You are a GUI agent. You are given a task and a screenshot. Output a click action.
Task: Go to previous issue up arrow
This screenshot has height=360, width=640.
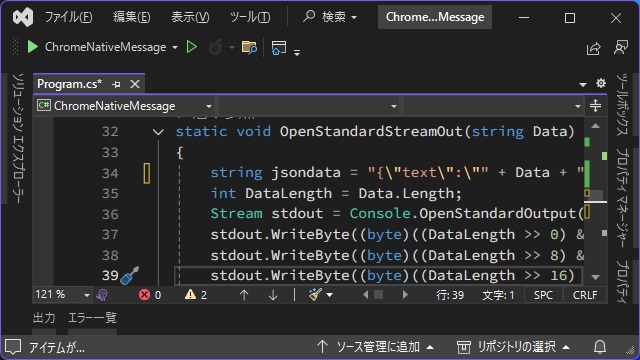244,295
